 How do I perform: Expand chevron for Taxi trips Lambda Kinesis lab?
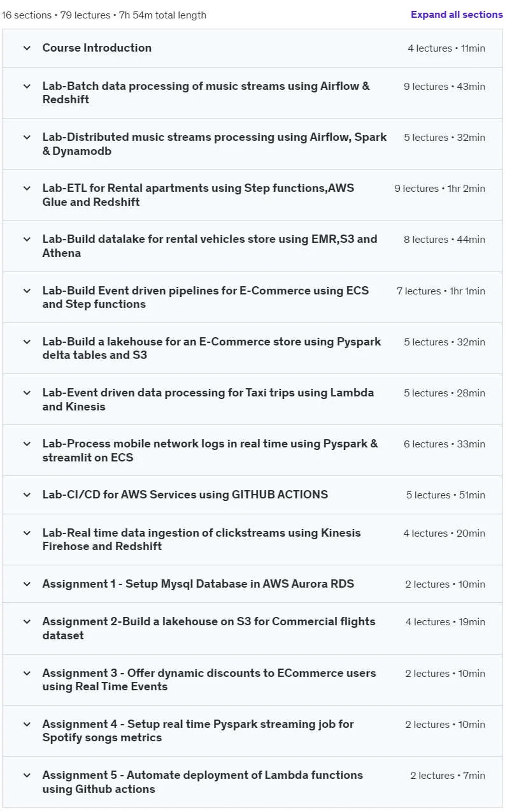click(x=27, y=393)
